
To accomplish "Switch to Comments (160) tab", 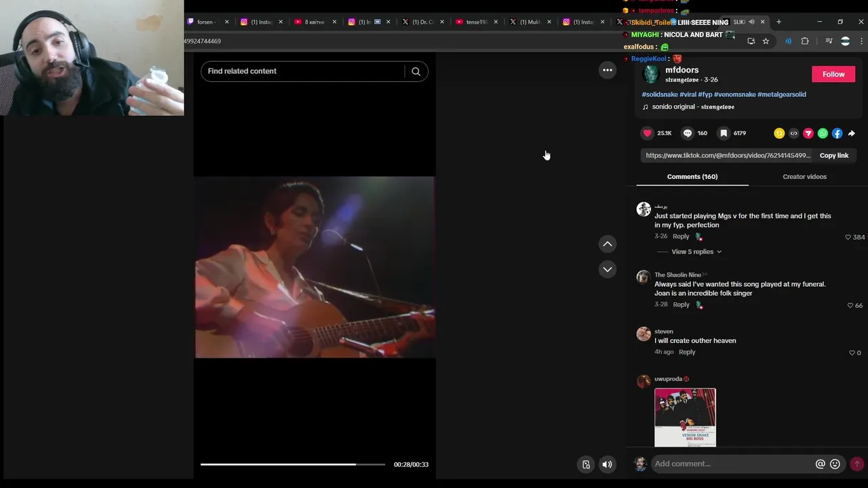I will point(692,176).
